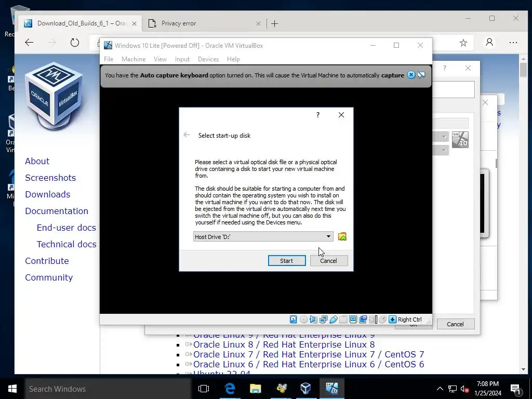Click the network tray icon
The height and width of the screenshot is (399, 532).
453,389
